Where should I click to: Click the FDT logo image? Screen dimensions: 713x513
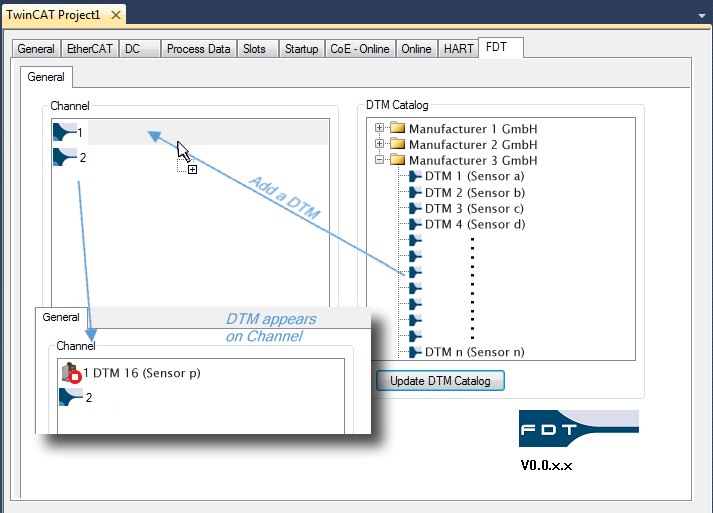(579, 428)
